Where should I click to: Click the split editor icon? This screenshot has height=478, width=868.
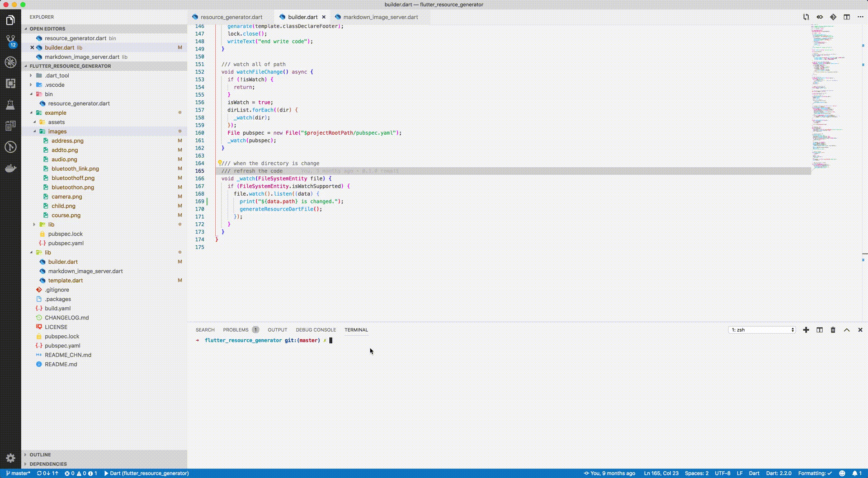coord(847,17)
